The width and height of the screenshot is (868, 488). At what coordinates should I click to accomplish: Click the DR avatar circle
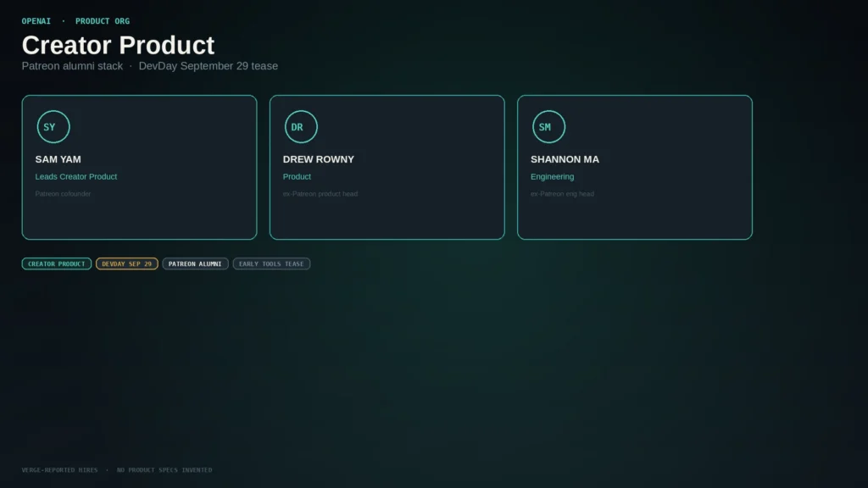click(x=301, y=127)
